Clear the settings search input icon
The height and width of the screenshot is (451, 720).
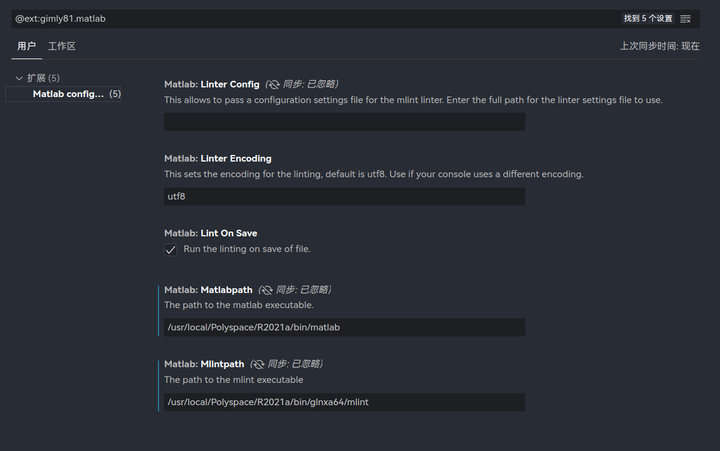[686, 19]
